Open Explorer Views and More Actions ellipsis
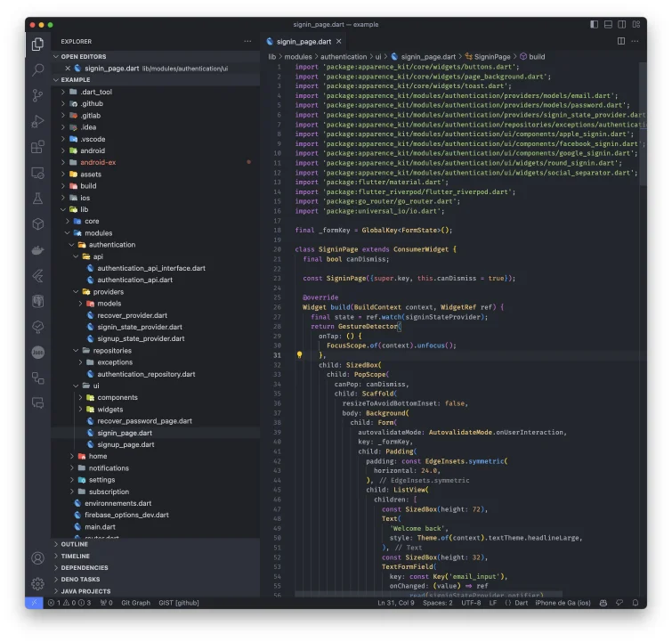This screenshot has height=642, width=672. pos(247,41)
